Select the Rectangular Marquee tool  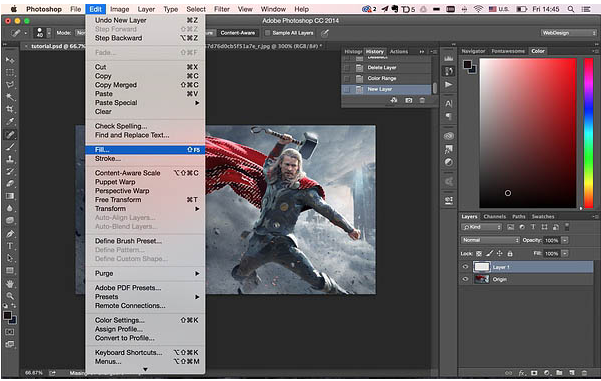pyautogui.click(x=10, y=72)
